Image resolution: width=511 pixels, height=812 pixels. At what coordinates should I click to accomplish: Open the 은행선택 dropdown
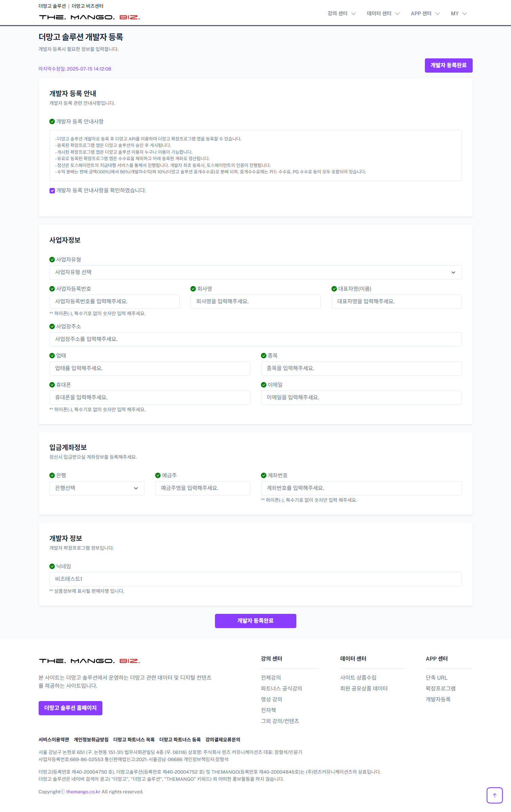coord(97,488)
